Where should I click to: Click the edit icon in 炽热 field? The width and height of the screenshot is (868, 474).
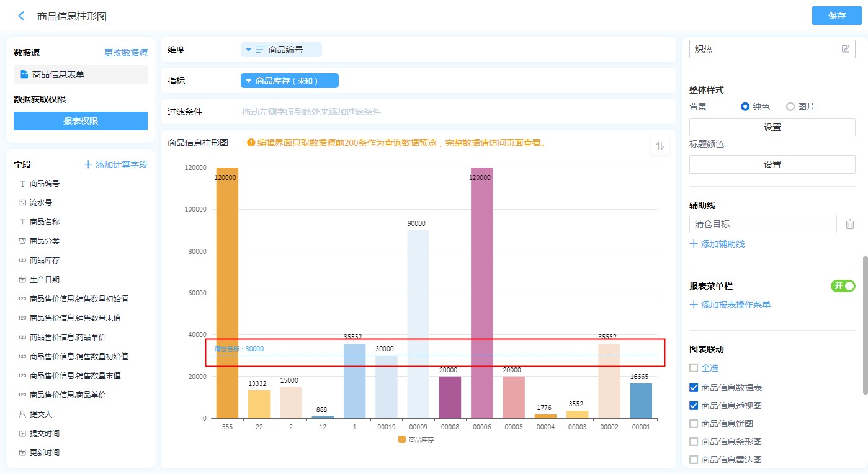[x=846, y=49]
